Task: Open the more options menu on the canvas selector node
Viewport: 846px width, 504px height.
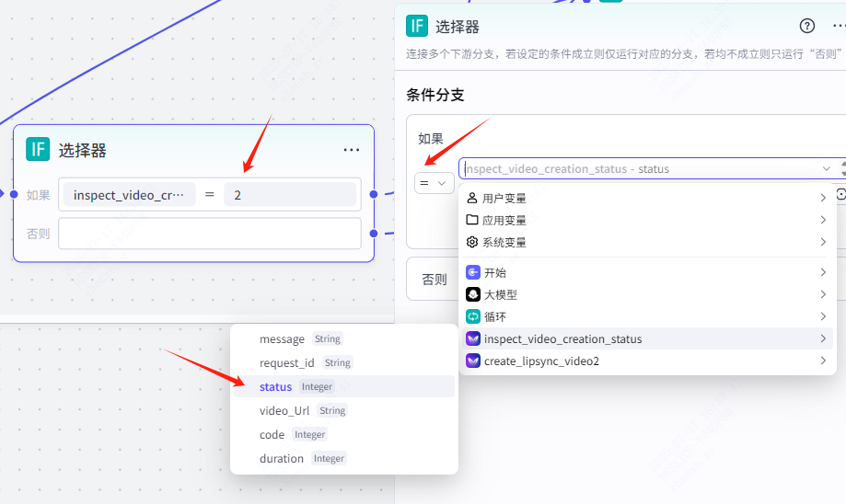Action: (x=352, y=150)
